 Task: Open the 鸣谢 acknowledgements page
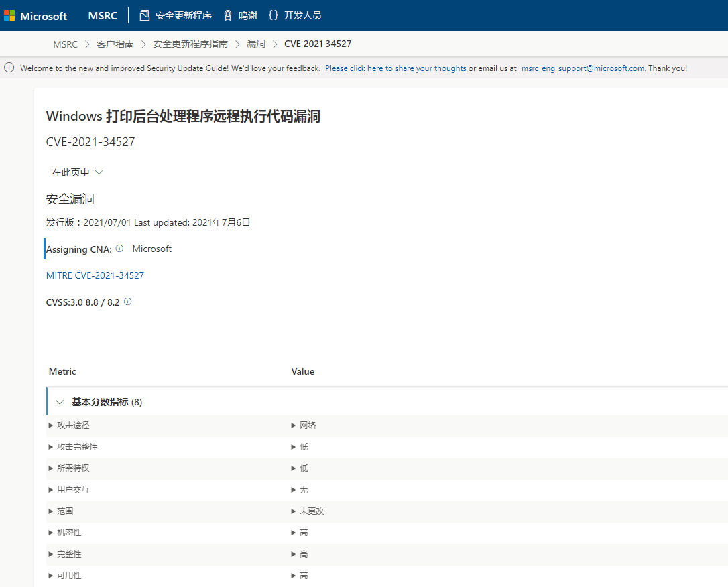240,15
